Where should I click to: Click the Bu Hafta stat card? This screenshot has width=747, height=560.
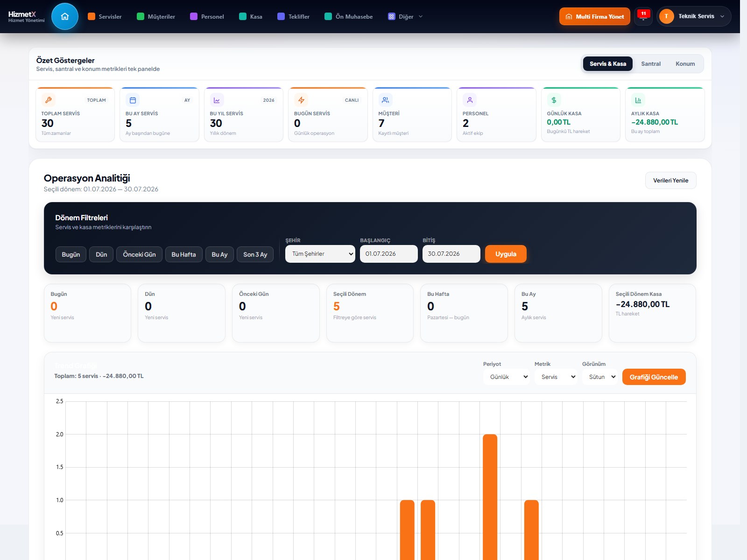coord(464,313)
